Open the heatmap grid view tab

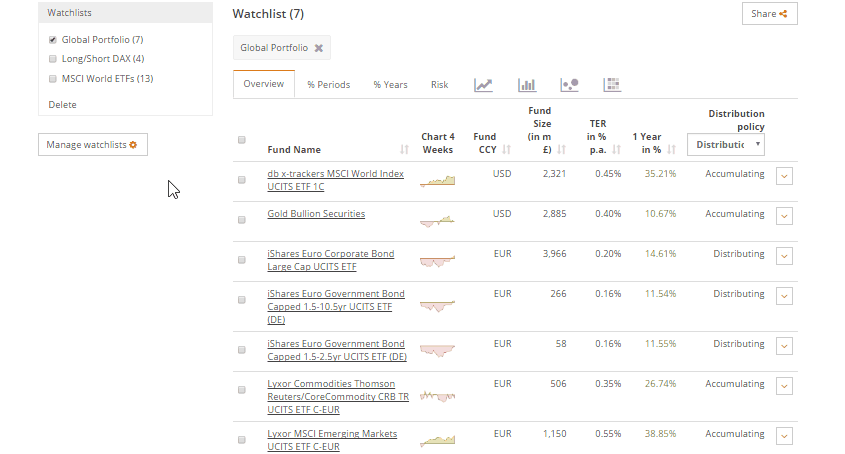click(613, 85)
